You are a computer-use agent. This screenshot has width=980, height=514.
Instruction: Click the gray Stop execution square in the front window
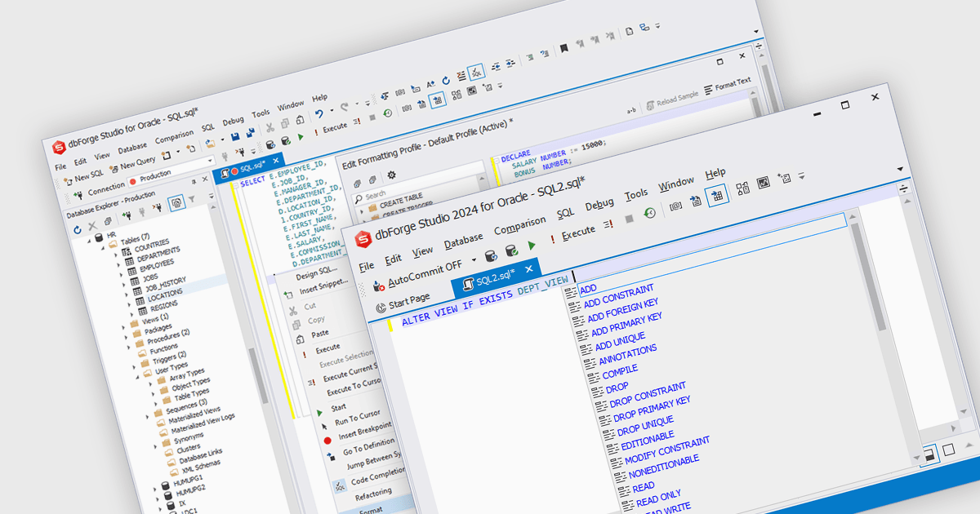pos(629,219)
